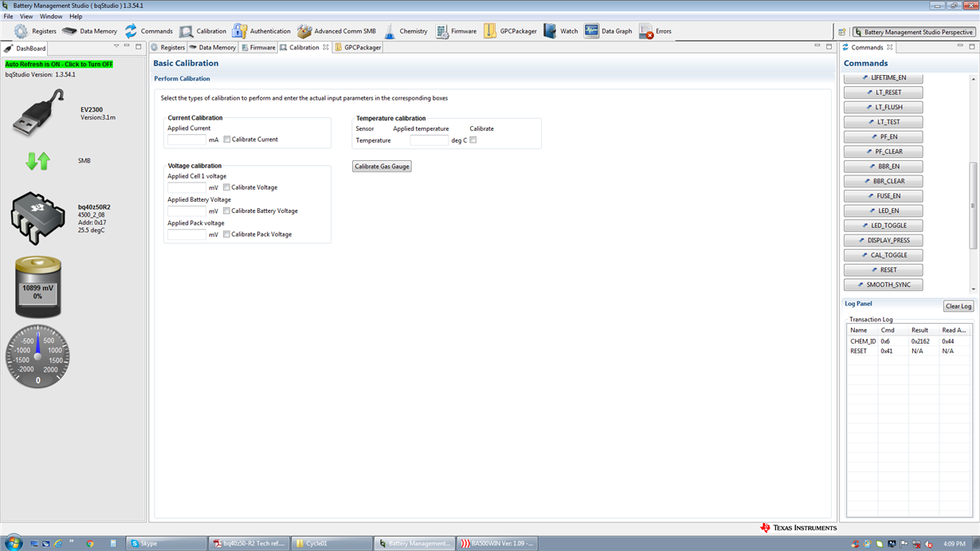This screenshot has height=551, width=980.
Task: Send the SMOOTH_SYNC command
Action: click(884, 285)
